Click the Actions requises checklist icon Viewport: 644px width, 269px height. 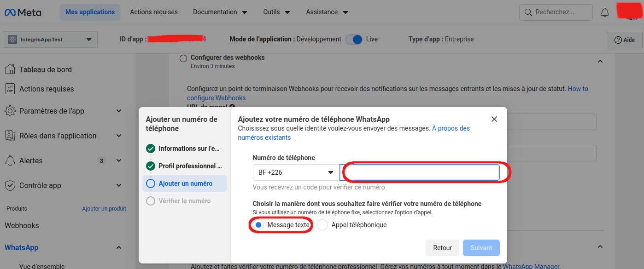pyautogui.click(x=10, y=89)
